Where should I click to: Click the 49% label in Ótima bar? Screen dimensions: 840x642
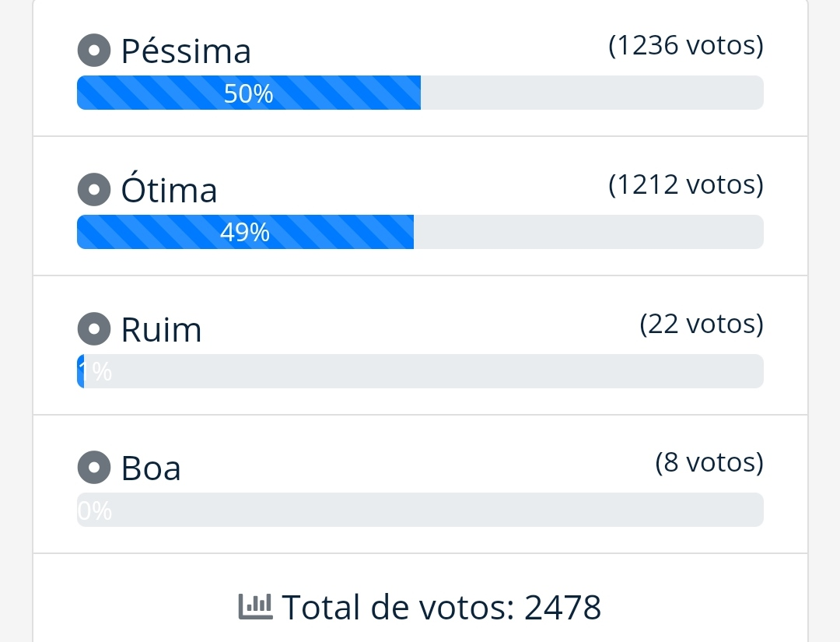[245, 233]
